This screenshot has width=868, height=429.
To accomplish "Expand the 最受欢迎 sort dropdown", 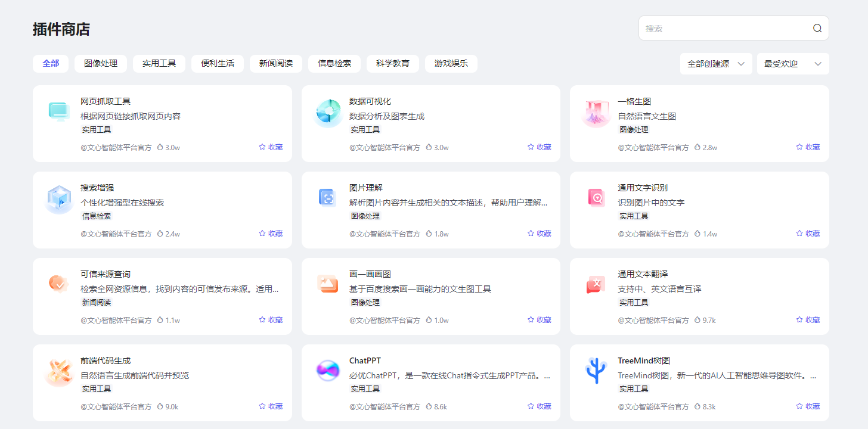I will 793,64.
